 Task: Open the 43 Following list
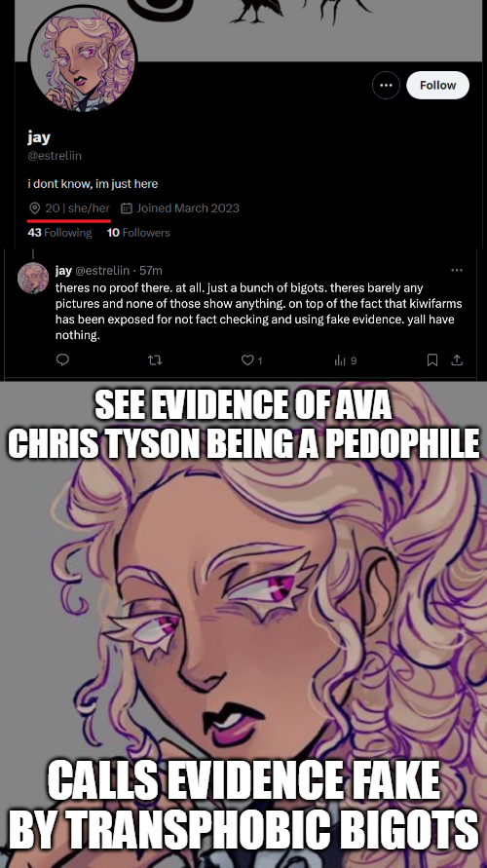pos(59,233)
